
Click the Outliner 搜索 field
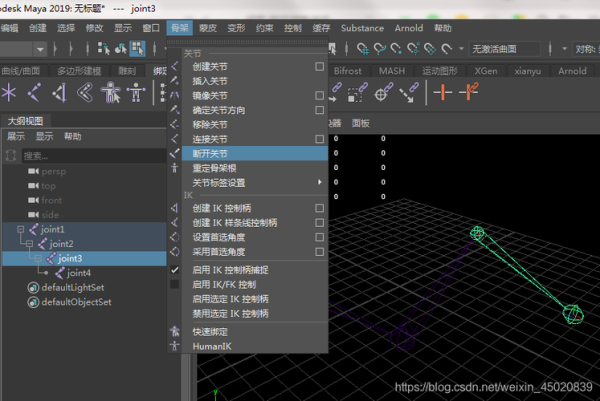pos(94,156)
